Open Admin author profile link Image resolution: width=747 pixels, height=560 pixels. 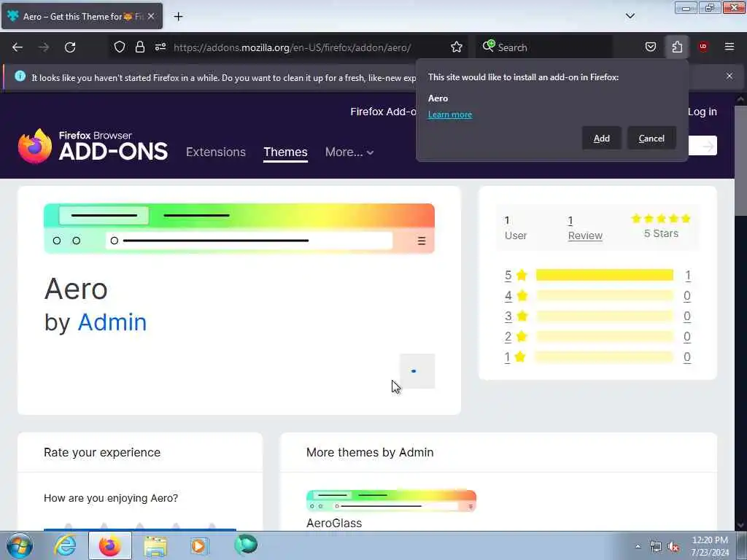tap(112, 322)
